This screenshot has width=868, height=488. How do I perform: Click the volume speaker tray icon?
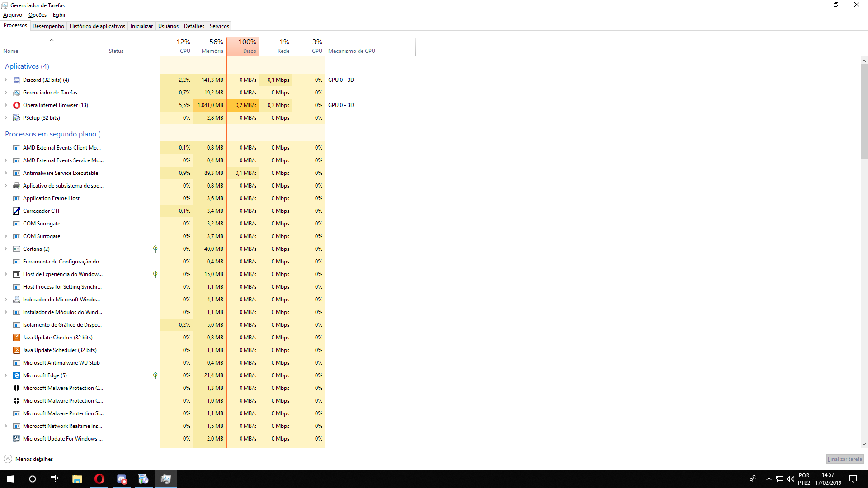[791, 479]
